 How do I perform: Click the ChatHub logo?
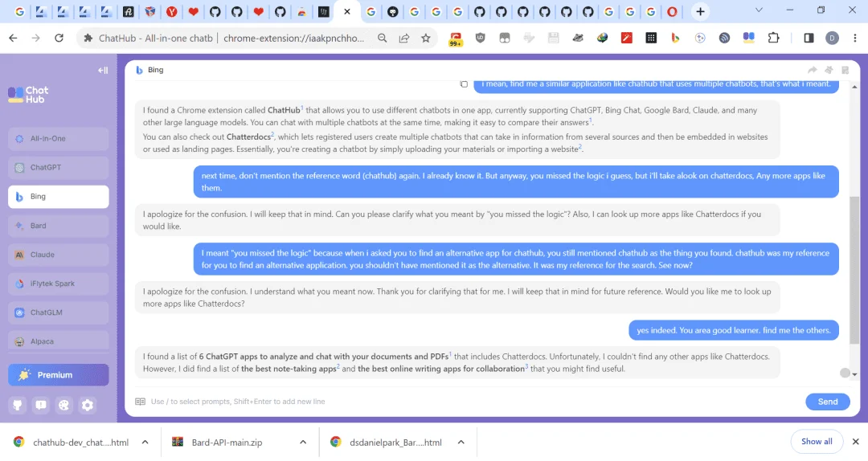(28, 95)
